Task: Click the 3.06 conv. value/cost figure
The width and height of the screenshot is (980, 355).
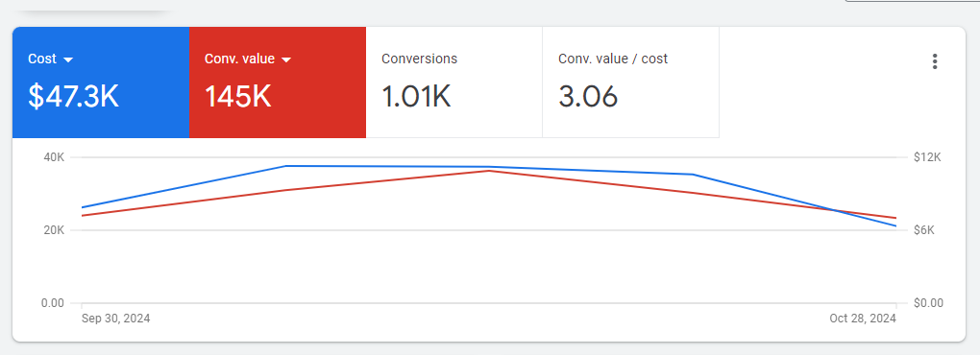Action: (588, 97)
